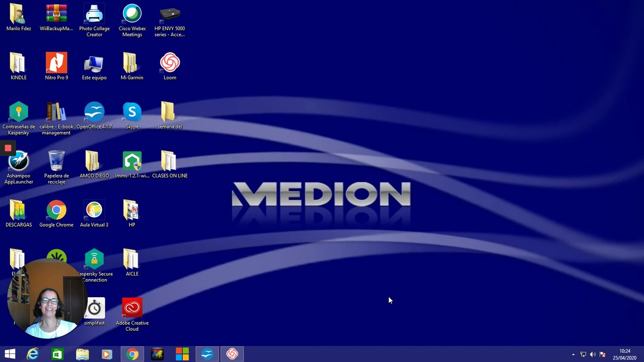This screenshot has width=644, height=362.
Task: Open Kaspersky Secure Connection
Action: pyautogui.click(x=95, y=266)
